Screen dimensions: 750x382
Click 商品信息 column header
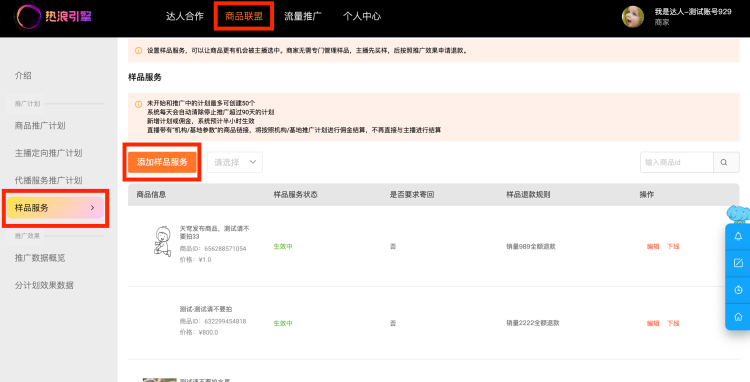pyautogui.click(x=151, y=195)
